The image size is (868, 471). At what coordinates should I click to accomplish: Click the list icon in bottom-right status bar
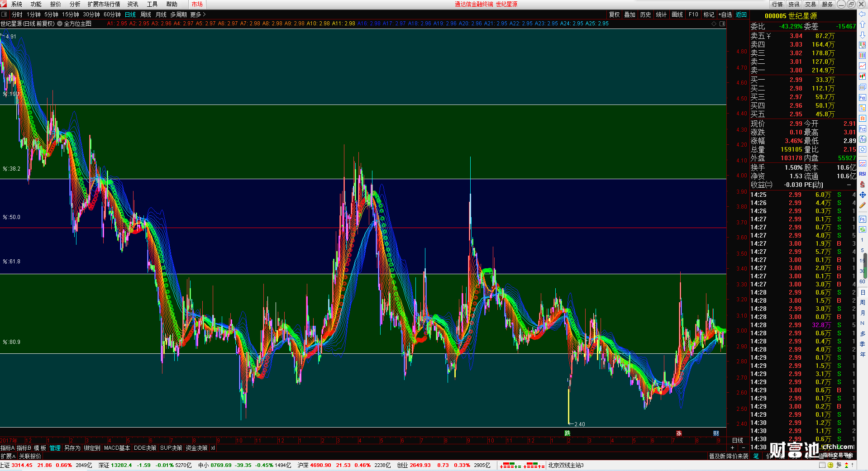pos(822,465)
